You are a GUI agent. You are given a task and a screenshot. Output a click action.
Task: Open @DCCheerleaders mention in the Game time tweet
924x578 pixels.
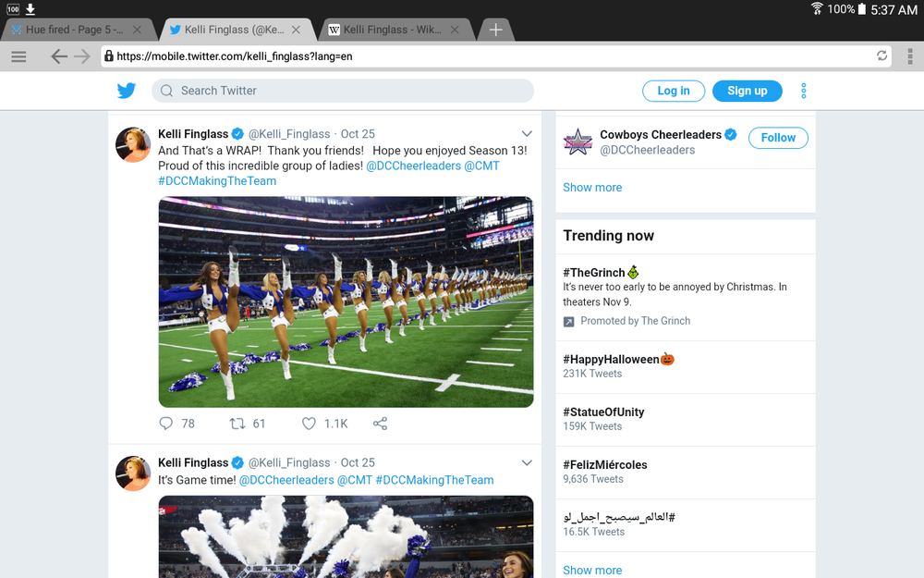[286, 480]
